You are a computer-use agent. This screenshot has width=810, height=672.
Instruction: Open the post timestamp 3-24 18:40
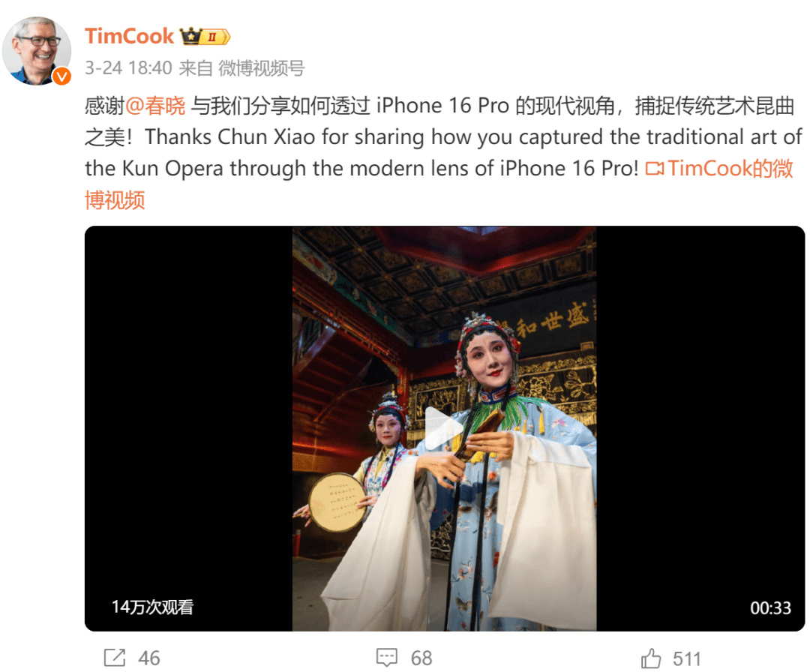click(x=128, y=67)
